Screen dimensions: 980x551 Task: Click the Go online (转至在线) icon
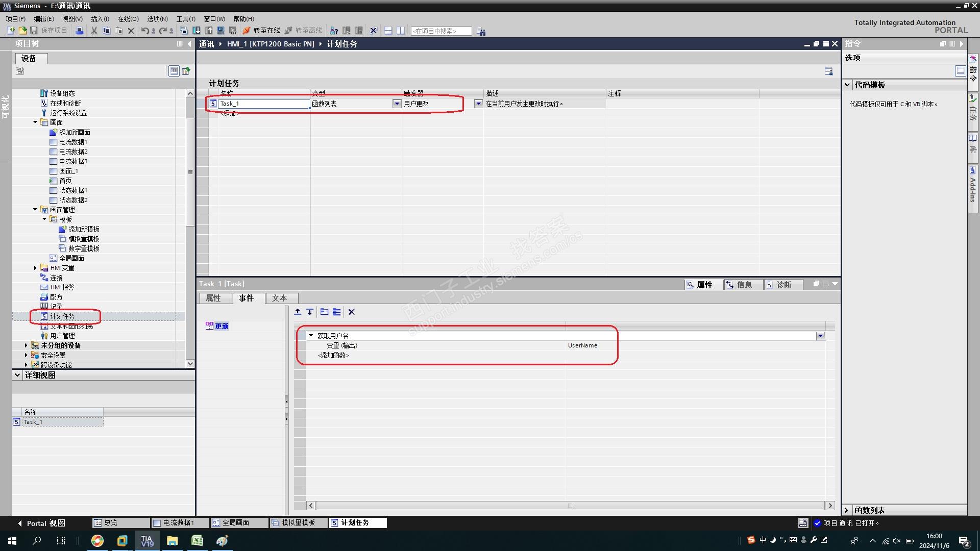(247, 31)
